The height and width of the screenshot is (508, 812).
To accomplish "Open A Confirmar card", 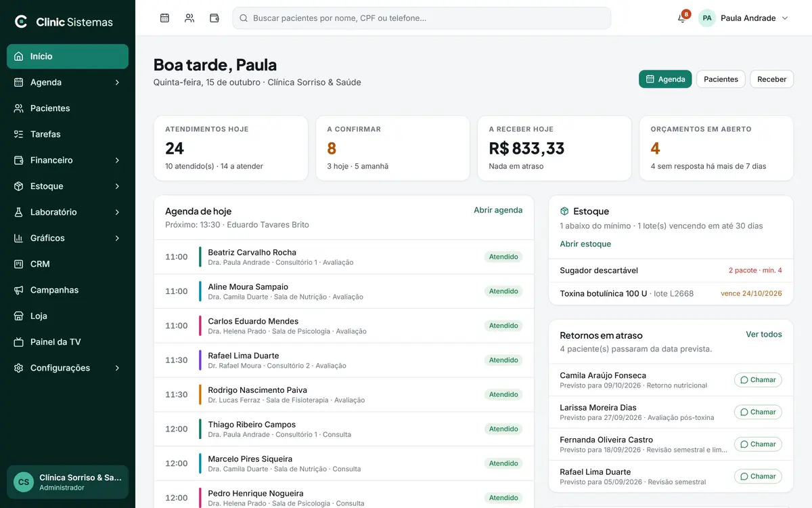I will pos(392,148).
